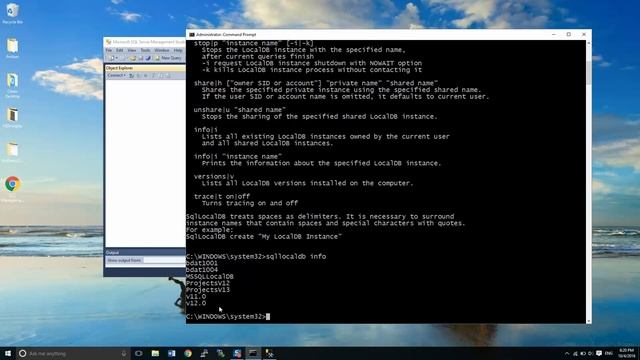Image resolution: width=640 pixels, height=360 pixels.
Task: Click the Command Prompt vertical scrollbar thumb
Action: coord(589,73)
